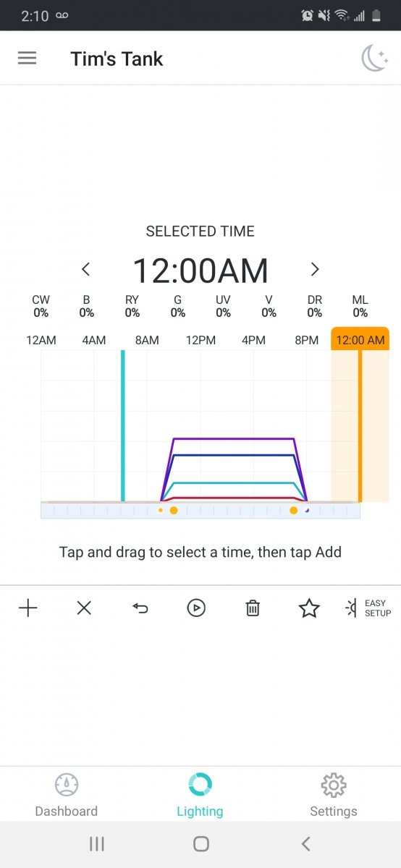Tap the orange 12:00 AM selected time handle

pos(360,340)
